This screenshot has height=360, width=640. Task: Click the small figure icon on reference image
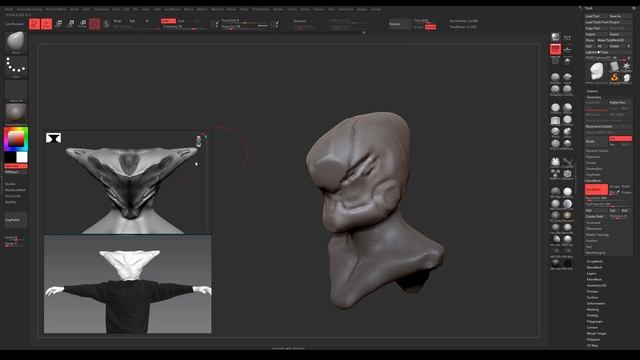(198, 141)
